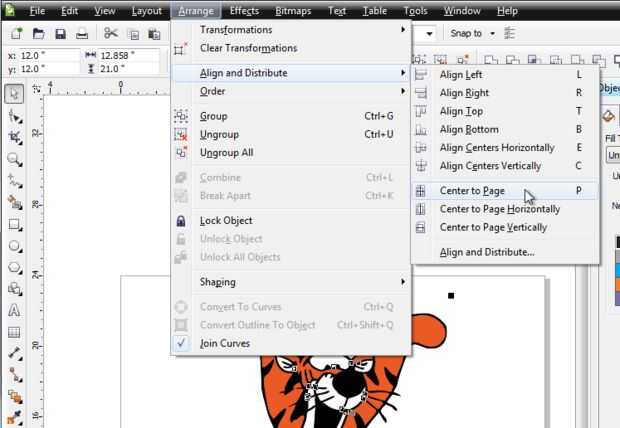Select the Shape tool
Image resolution: width=620 pixels, height=428 pixels.
(15, 116)
